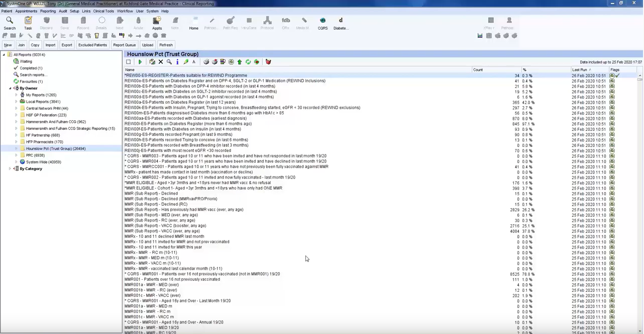
Task: Sort reports by Last Run column header
Action: click(x=579, y=70)
